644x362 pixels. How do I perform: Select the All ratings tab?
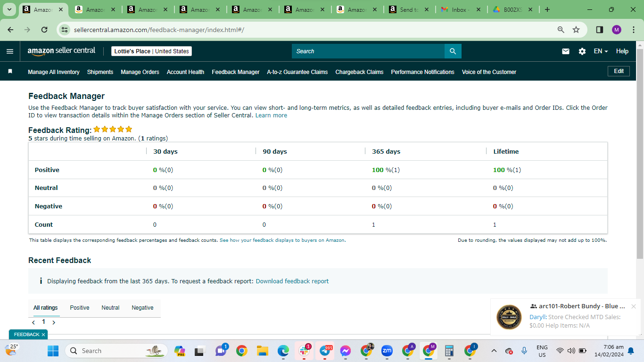click(46, 308)
